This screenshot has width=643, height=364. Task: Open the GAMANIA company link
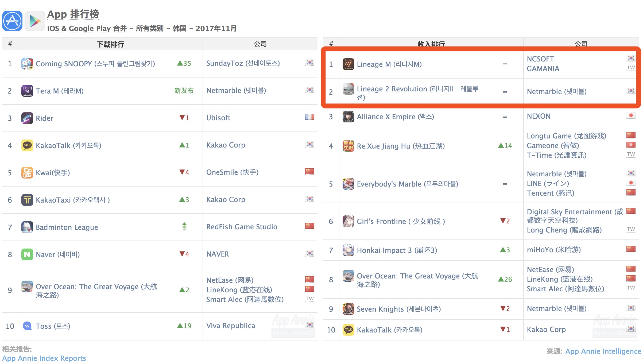pyautogui.click(x=543, y=68)
